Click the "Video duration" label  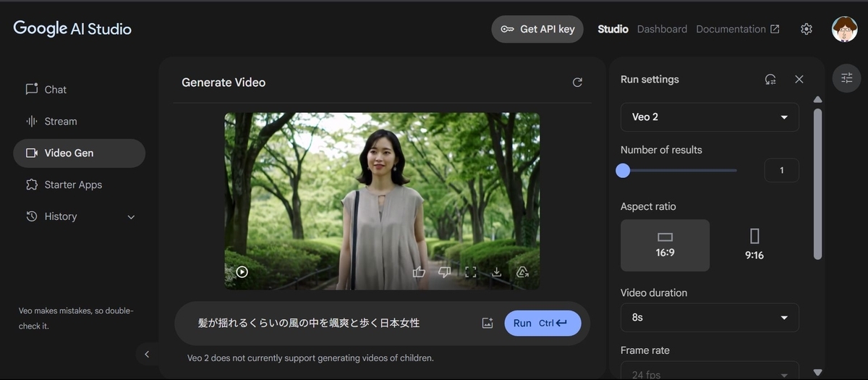[x=654, y=293]
